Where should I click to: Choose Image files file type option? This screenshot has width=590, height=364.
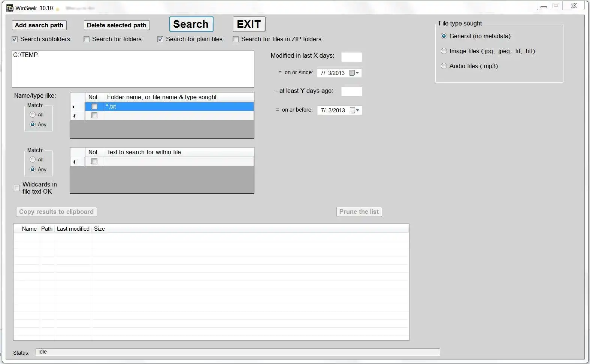[x=444, y=51]
